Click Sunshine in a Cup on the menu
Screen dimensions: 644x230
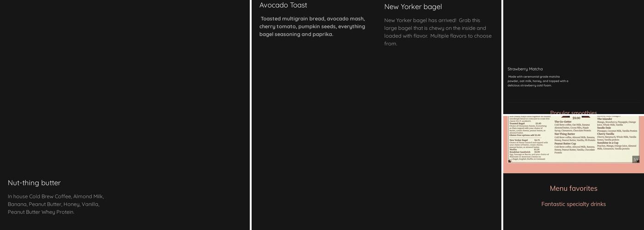coord(608,143)
